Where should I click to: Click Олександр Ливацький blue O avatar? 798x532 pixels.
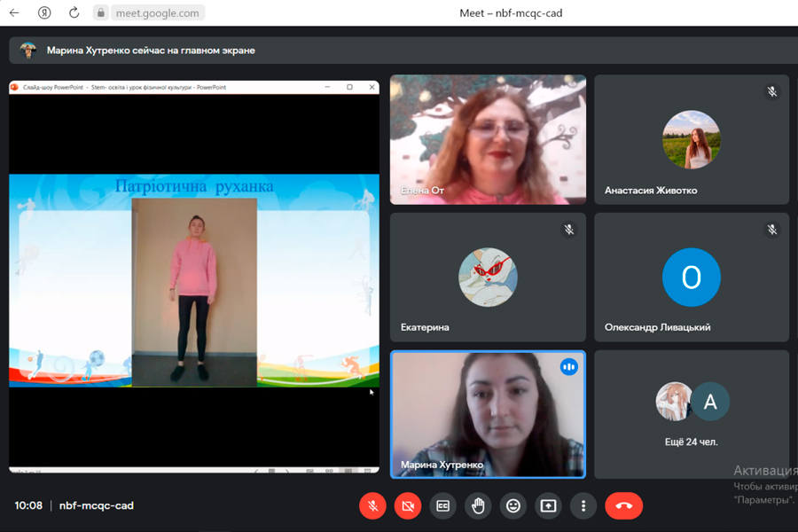(691, 278)
